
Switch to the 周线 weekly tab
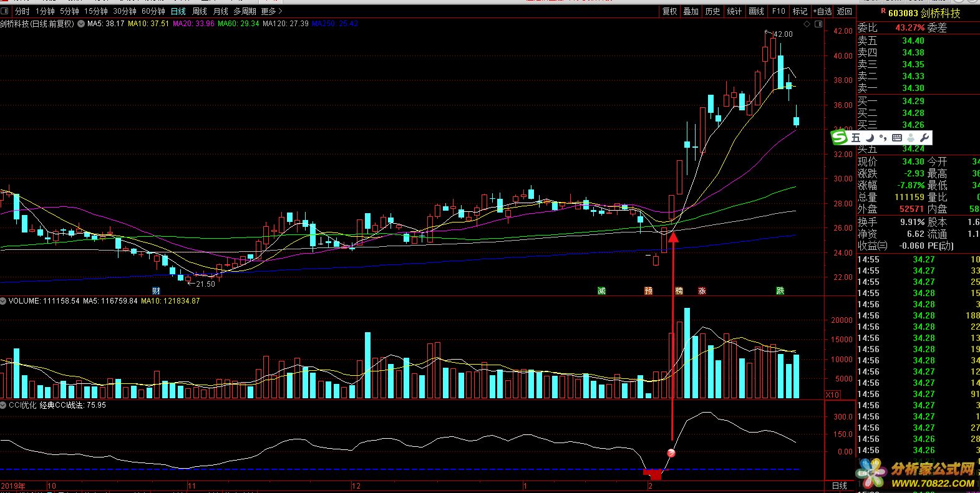(x=199, y=11)
